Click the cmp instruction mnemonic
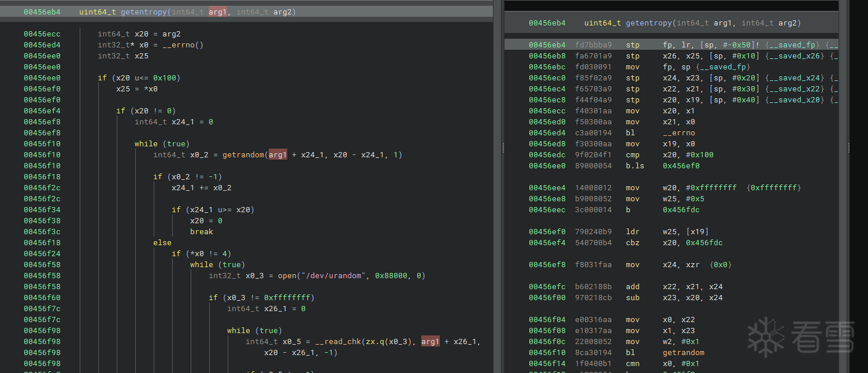The height and width of the screenshot is (373, 868). coord(633,155)
